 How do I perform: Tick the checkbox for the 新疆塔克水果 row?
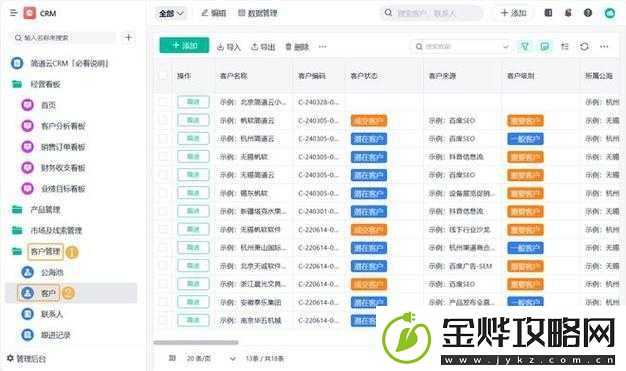click(x=163, y=211)
